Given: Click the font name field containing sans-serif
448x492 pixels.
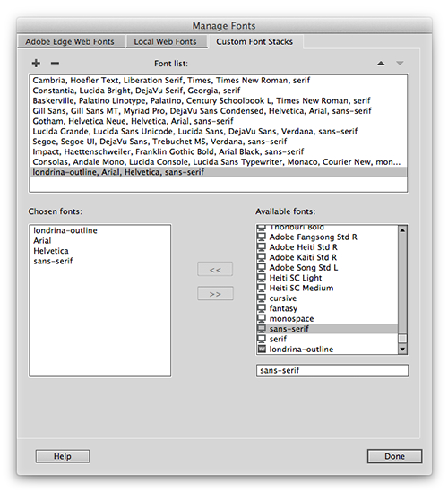Looking at the screenshot, I should point(332,371).
